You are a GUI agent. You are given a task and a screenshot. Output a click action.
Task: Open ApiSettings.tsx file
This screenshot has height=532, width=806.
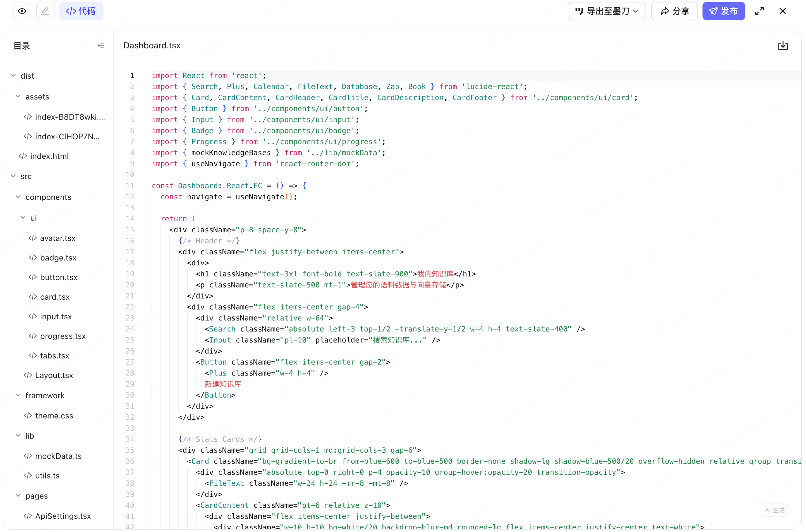pyautogui.click(x=57, y=516)
